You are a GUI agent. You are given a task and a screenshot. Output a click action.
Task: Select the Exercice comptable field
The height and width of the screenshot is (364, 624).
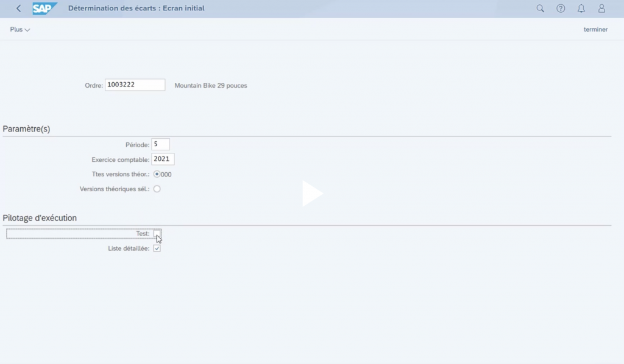point(163,159)
